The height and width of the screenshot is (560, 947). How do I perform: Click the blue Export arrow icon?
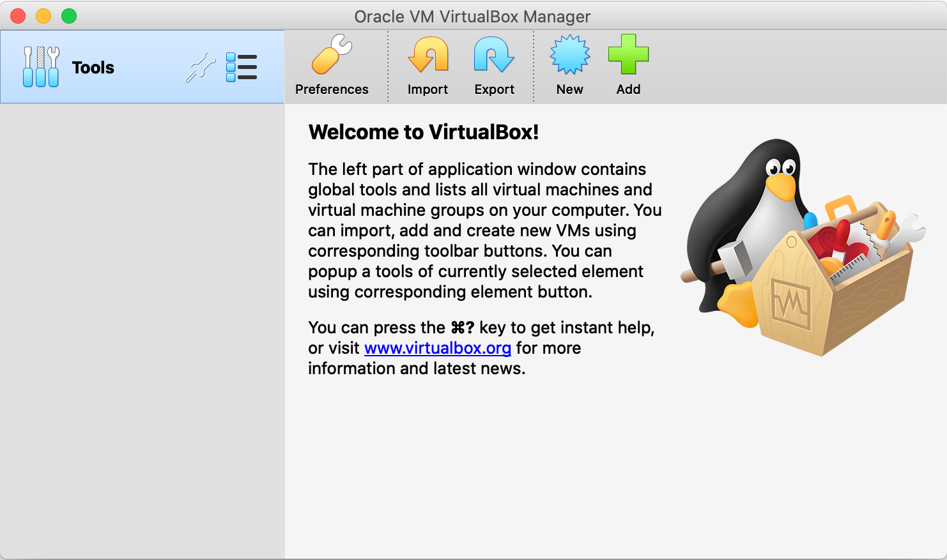[494, 55]
